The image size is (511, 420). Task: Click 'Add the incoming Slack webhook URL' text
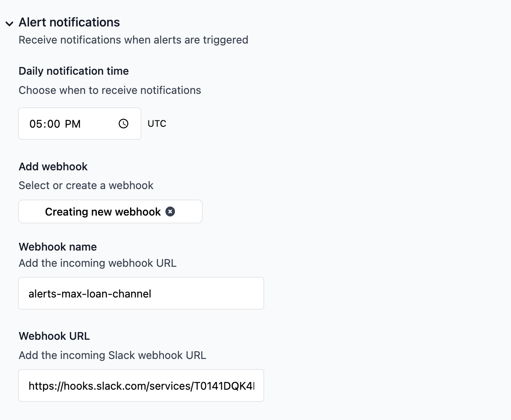[112, 355]
